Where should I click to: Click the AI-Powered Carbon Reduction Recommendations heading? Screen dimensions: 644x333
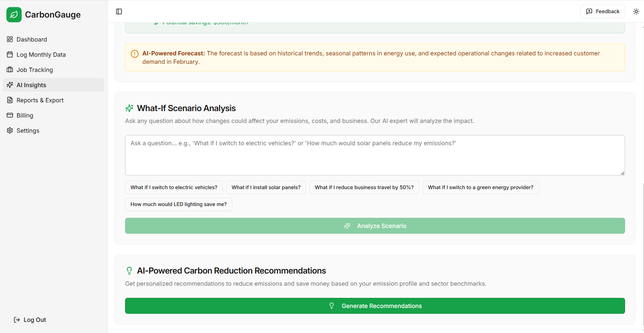pyautogui.click(x=231, y=271)
